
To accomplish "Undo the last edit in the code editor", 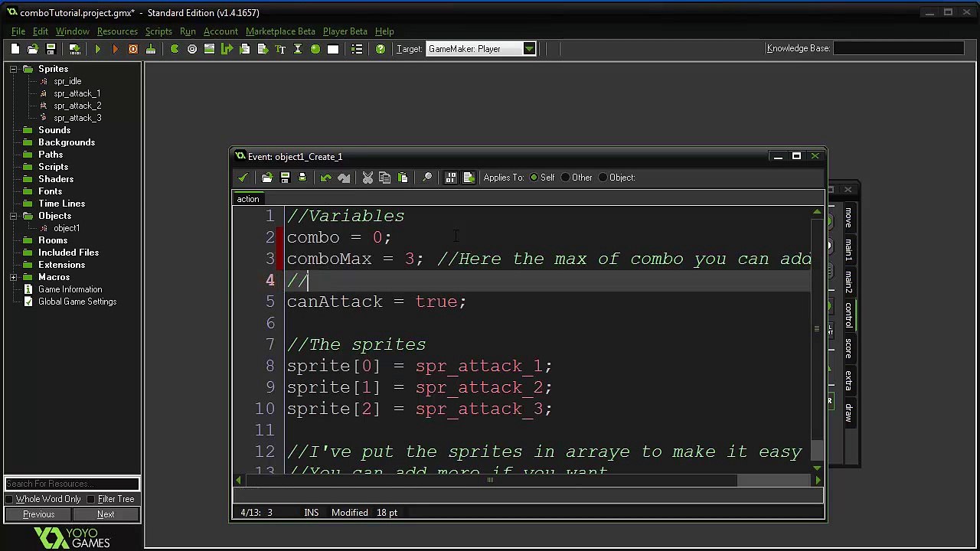I will click(326, 178).
